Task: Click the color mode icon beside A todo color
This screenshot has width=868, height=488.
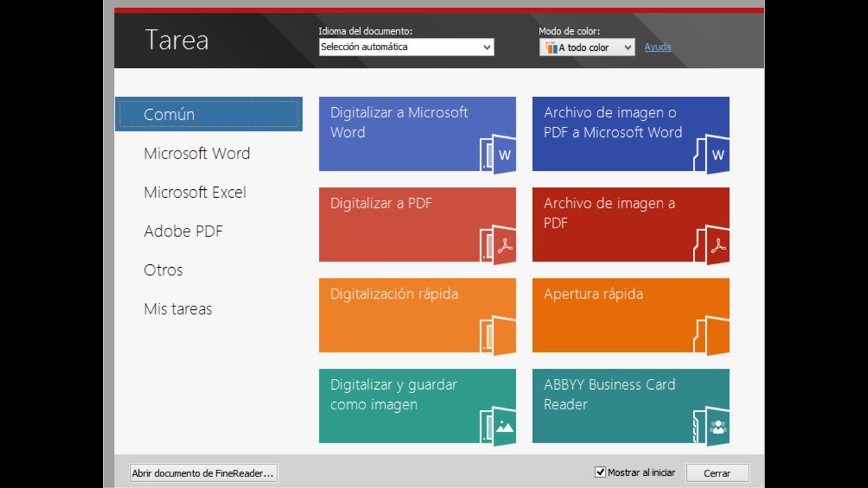Action: [x=550, y=47]
